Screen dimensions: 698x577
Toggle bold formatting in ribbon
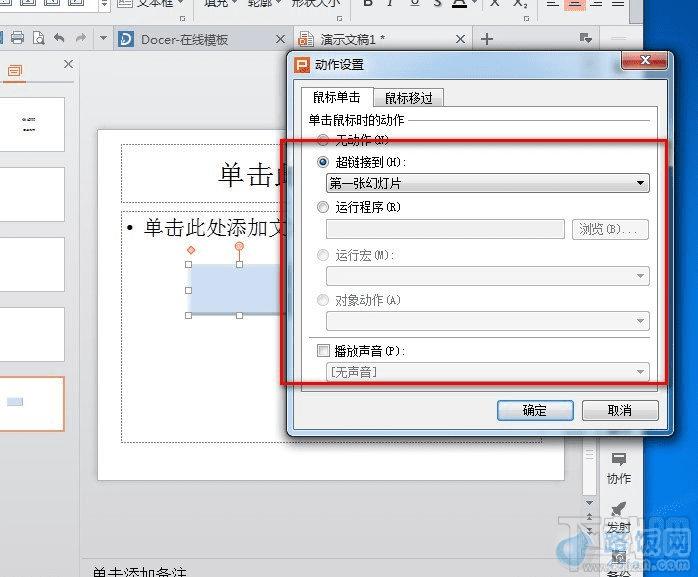pyautogui.click(x=368, y=4)
